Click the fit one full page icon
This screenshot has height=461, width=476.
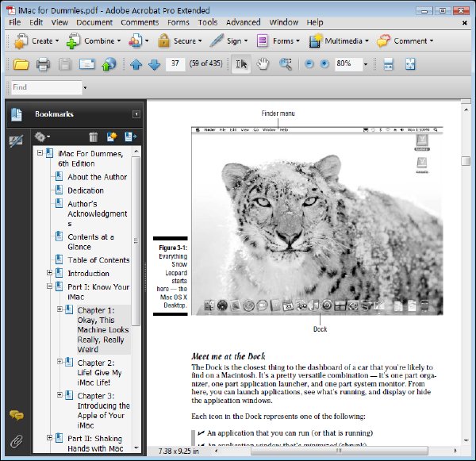click(410, 64)
